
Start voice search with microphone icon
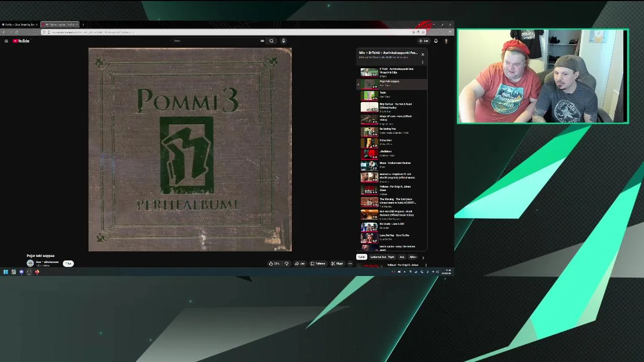point(283,41)
